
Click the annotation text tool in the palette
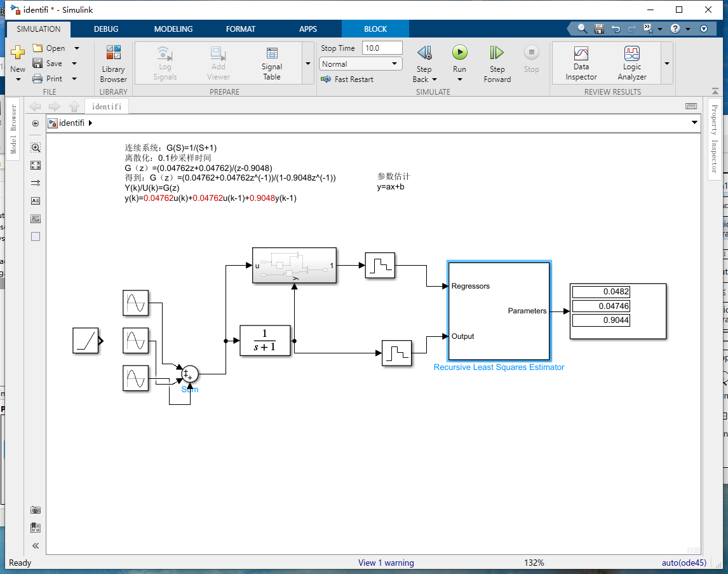point(36,201)
